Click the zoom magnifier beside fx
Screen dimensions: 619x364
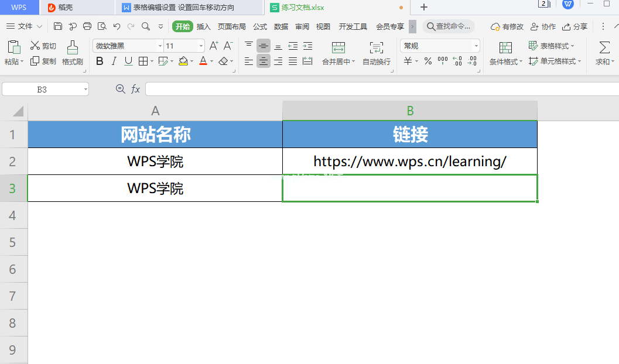click(121, 89)
